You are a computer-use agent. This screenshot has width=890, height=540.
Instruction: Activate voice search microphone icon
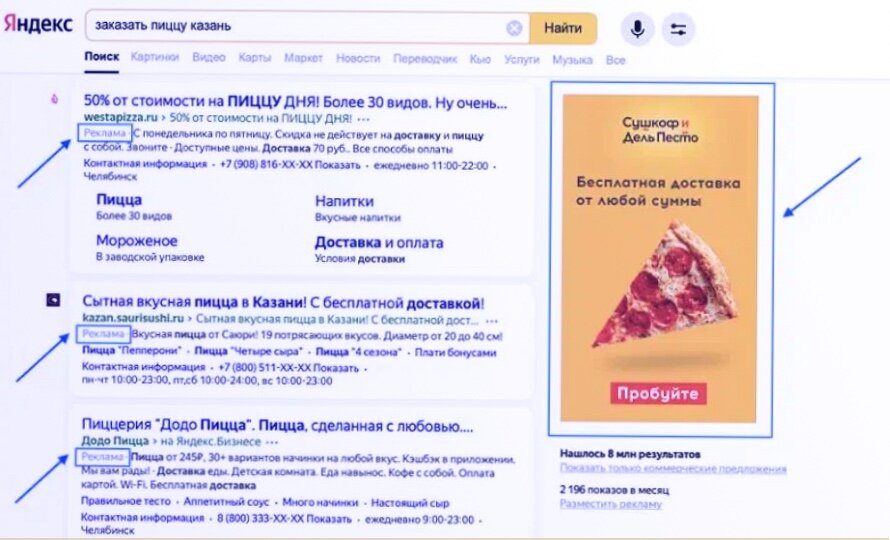[637, 28]
